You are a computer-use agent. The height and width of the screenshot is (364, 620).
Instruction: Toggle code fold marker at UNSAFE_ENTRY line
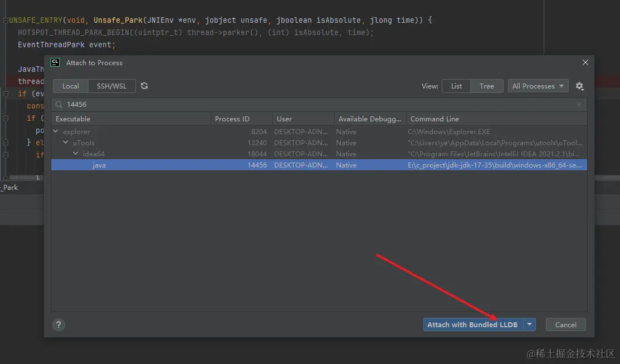6,20
